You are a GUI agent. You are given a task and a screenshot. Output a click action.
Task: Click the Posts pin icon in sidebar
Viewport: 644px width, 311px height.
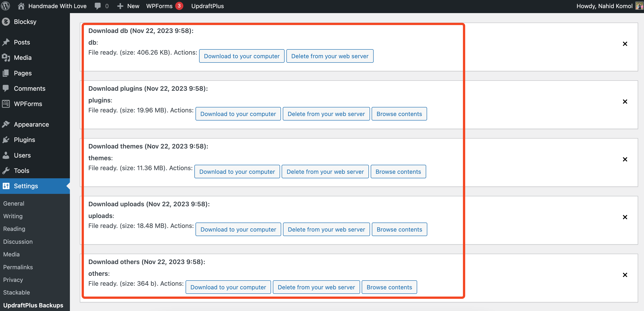6,42
